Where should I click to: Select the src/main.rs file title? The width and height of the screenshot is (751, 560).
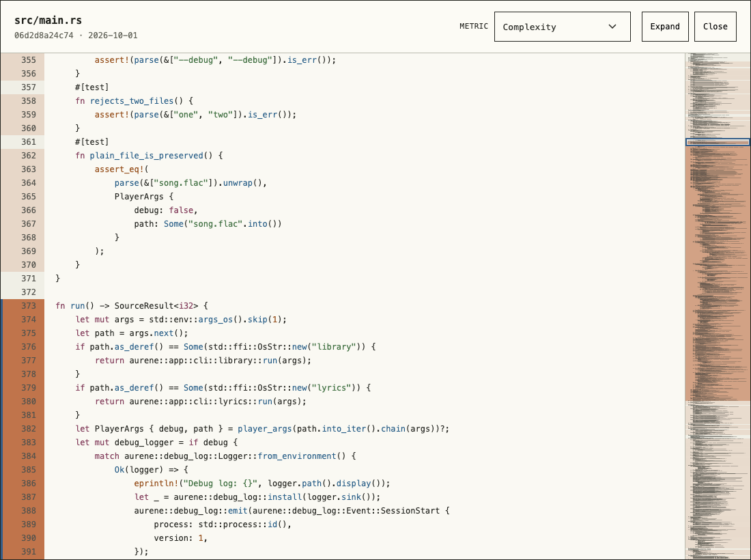click(x=48, y=20)
